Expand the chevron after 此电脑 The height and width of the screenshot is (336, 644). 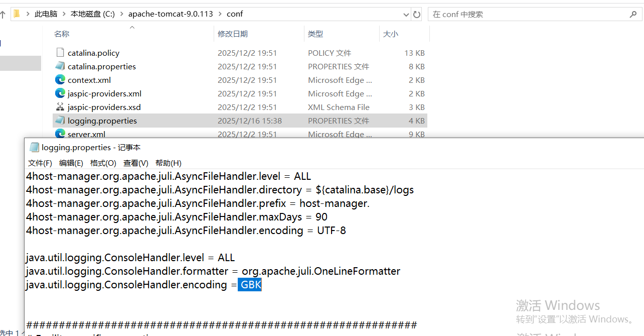coord(64,14)
